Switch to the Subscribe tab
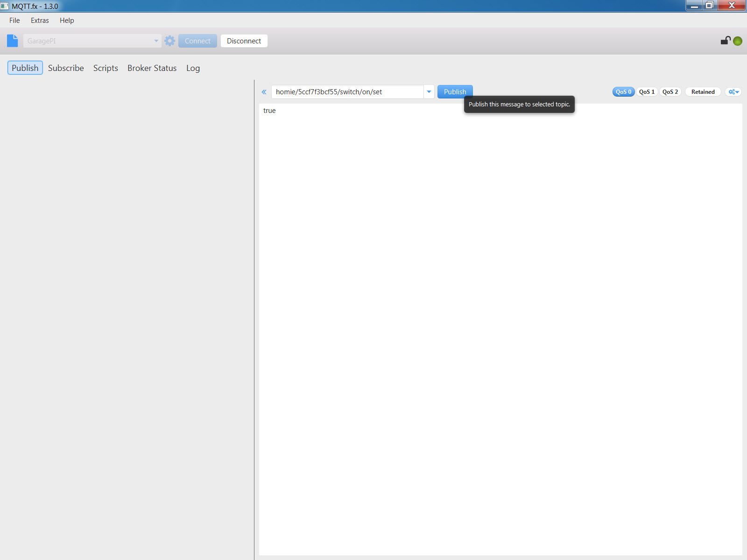Image resolution: width=747 pixels, height=560 pixels. click(x=65, y=68)
